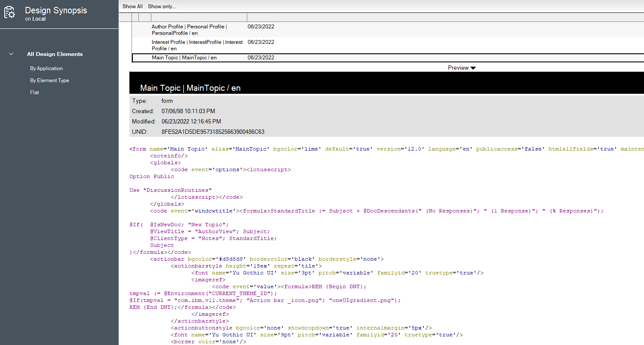
Task: Click the empty table column header
Action: point(199,17)
